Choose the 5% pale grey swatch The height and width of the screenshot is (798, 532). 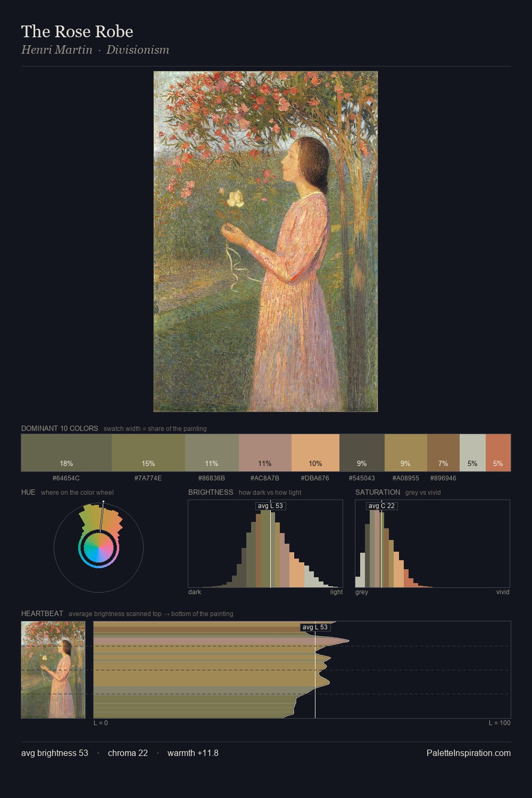click(x=472, y=453)
